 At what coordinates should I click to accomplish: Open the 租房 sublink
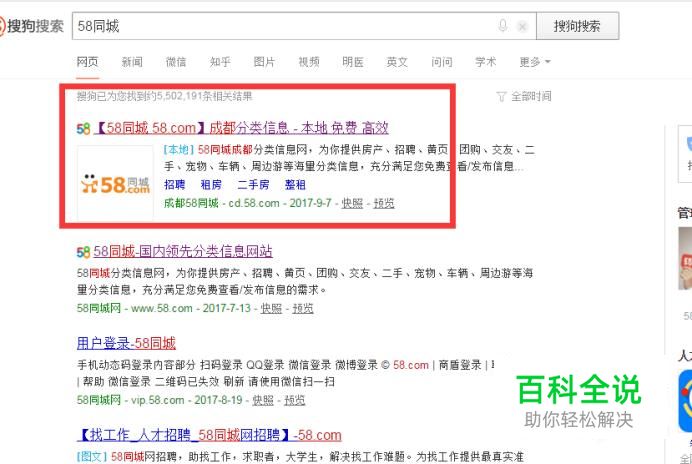pyautogui.click(x=211, y=185)
